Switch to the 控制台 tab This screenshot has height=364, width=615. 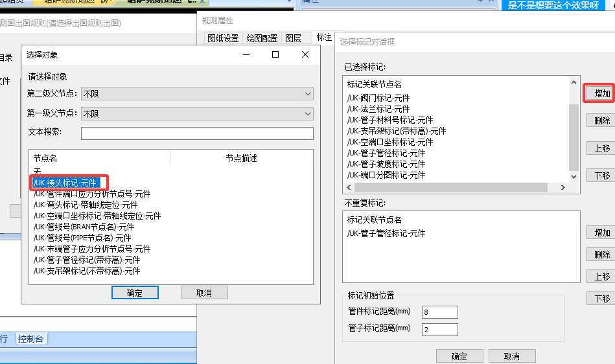pos(32,339)
